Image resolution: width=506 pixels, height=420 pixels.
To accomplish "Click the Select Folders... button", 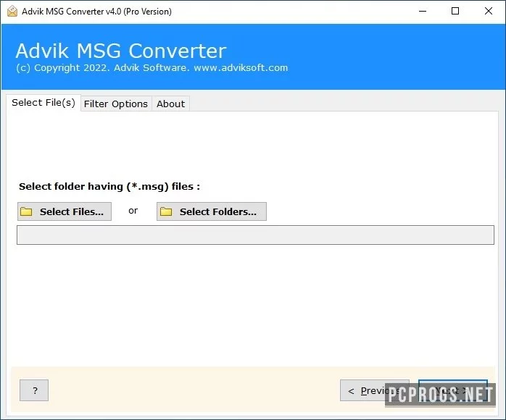I will coord(212,211).
